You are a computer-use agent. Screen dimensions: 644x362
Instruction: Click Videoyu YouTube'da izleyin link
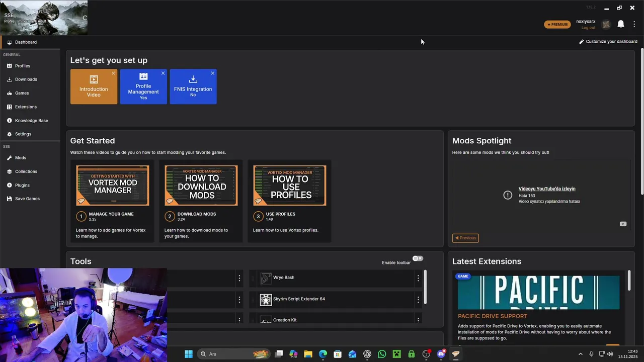tap(547, 189)
